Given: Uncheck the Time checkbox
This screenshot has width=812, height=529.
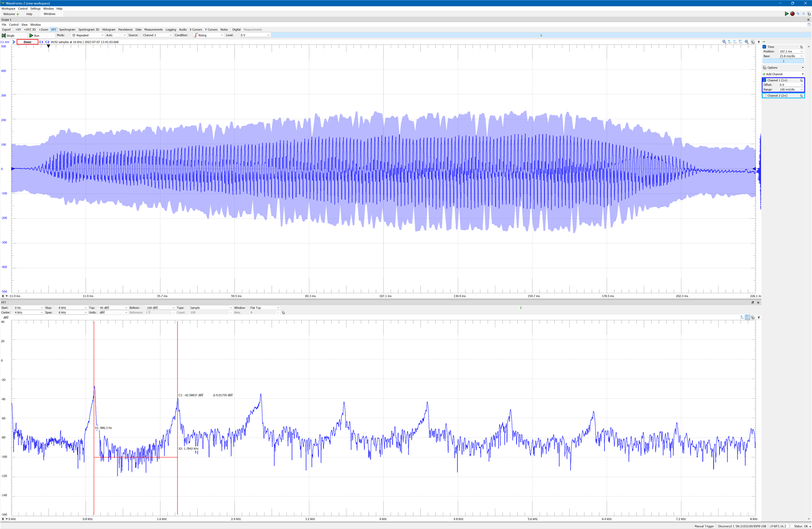Looking at the screenshot, I should pos(764,47).
